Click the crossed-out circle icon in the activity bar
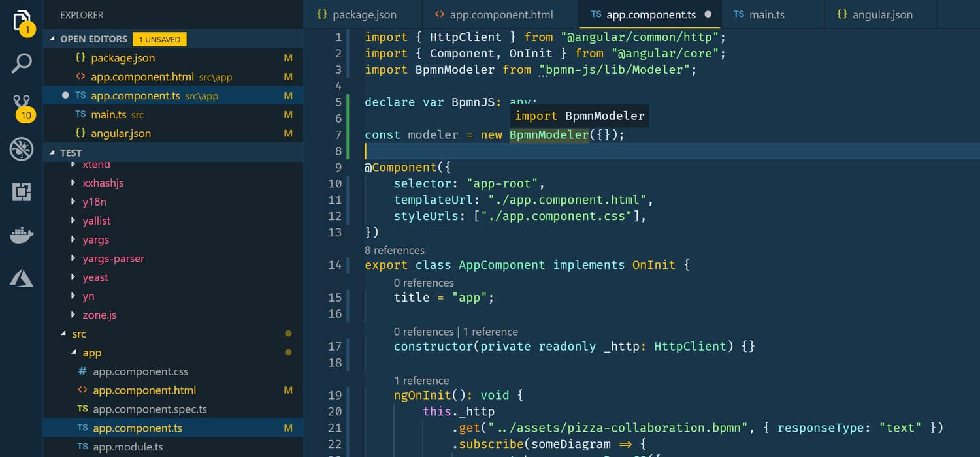The height and width of the screenshot is (457, 980). coord(21,149)
